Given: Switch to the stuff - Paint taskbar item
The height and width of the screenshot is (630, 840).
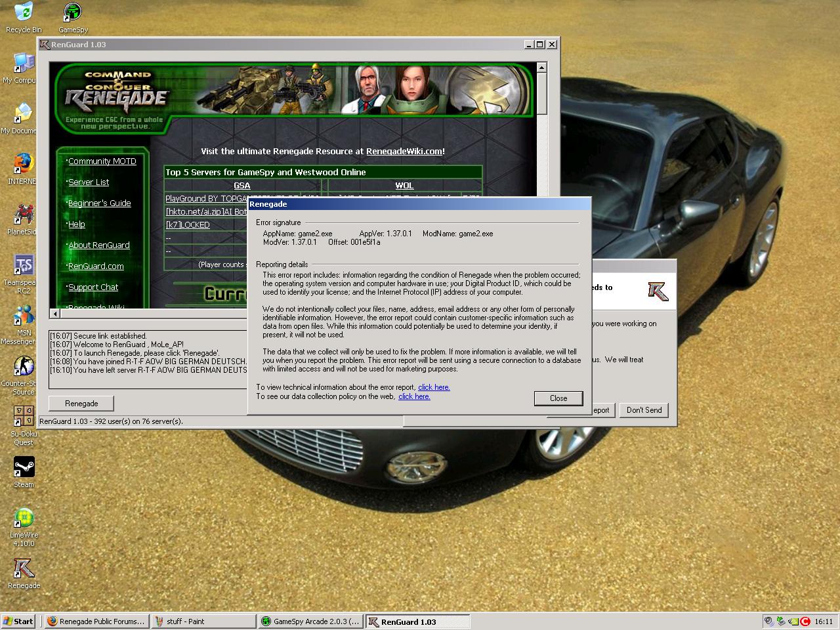Looking at the screenshot, I should click(203, 621).
